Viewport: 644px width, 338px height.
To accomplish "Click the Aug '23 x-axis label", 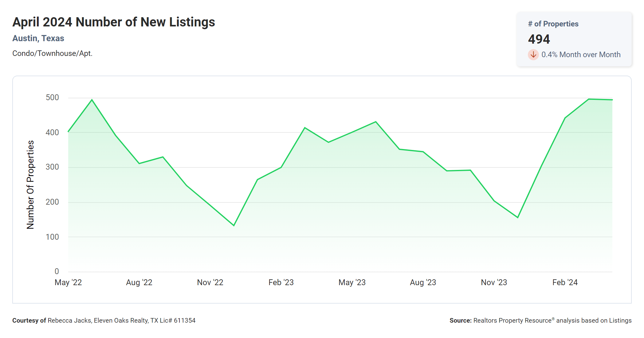I will pyautogui.click(x=423, y=282).
